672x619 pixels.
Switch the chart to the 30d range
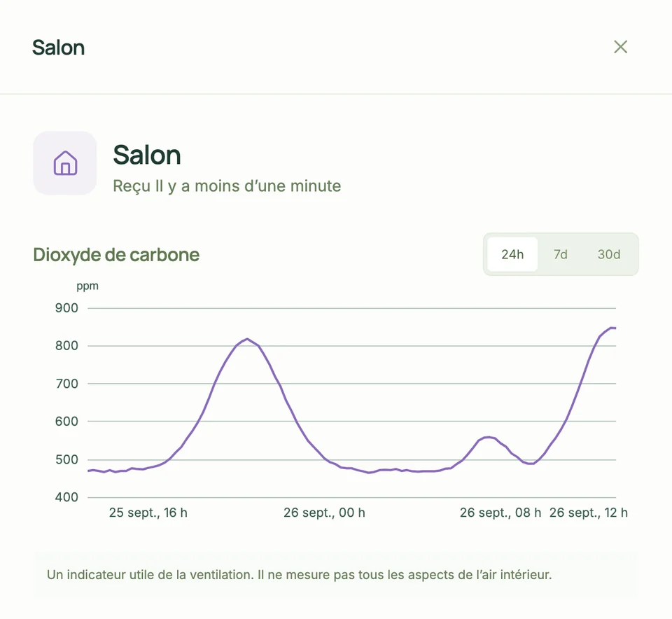608,254
